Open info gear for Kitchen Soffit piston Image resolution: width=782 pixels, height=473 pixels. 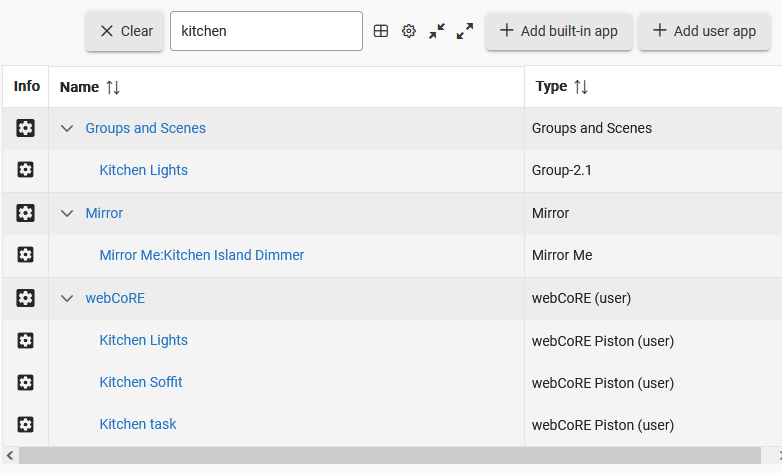coord(25,383)
